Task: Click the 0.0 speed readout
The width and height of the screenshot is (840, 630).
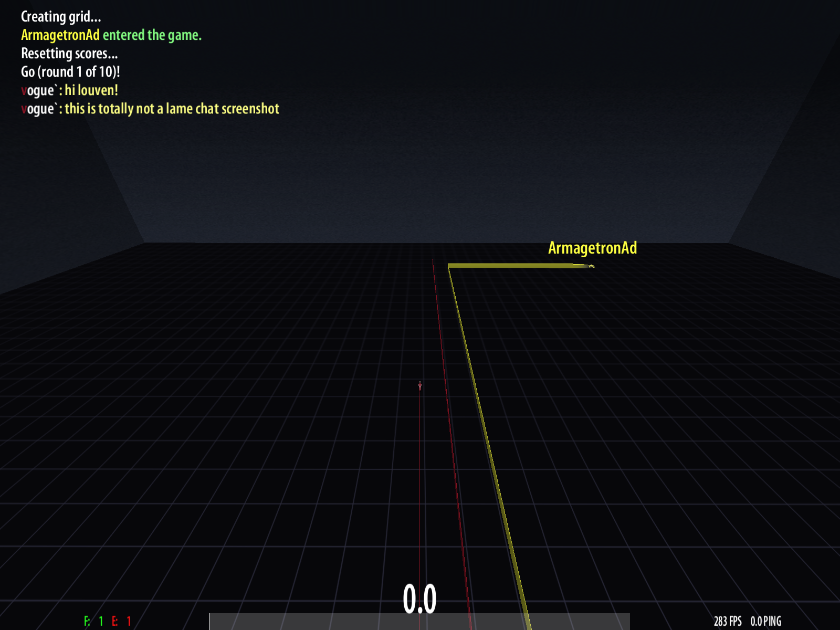Action: pyautogui.click(x=419, y=598)
